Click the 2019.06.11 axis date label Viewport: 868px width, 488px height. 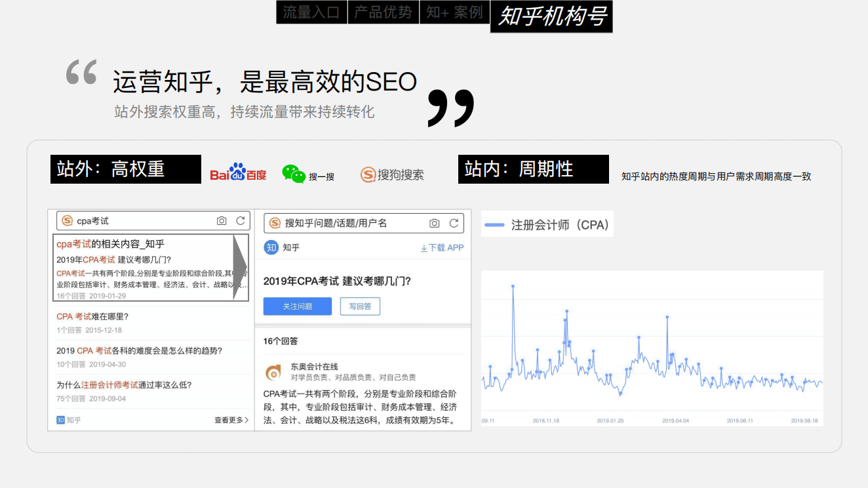740,420
